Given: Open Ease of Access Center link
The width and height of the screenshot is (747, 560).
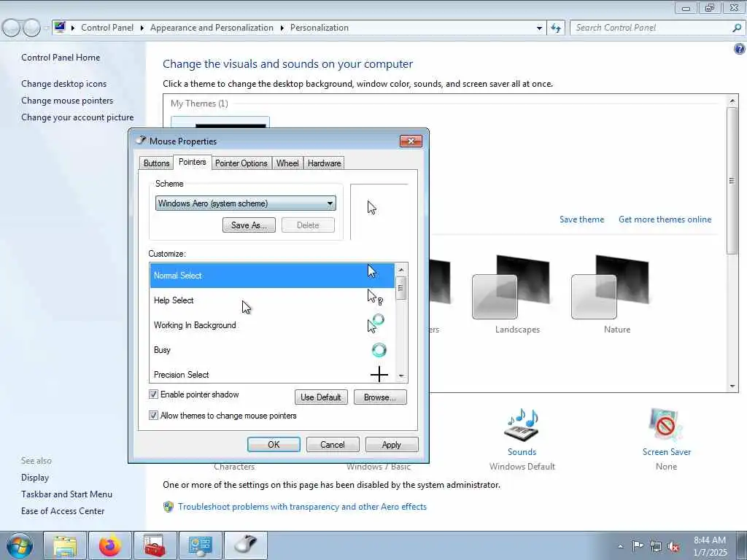Looking at the screenshot, I should click(x=63, y=511).
